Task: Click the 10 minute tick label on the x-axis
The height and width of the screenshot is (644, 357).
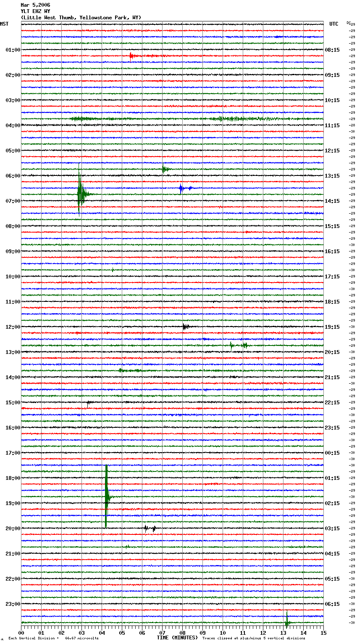Action: click(x=223, y=633)
